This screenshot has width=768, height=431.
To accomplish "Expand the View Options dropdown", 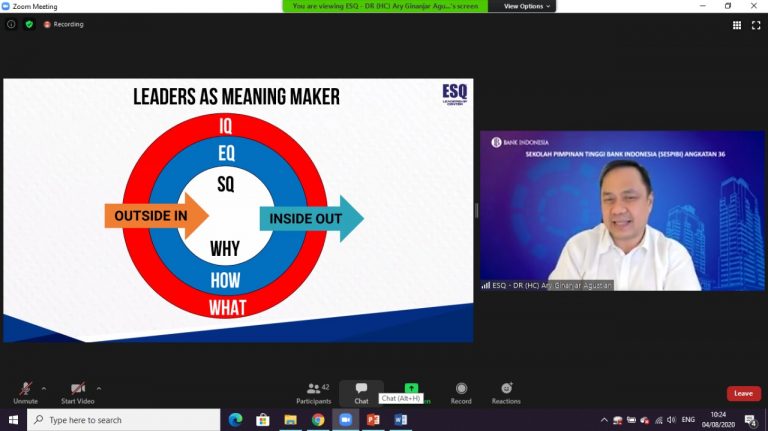I will coord(528,6).
